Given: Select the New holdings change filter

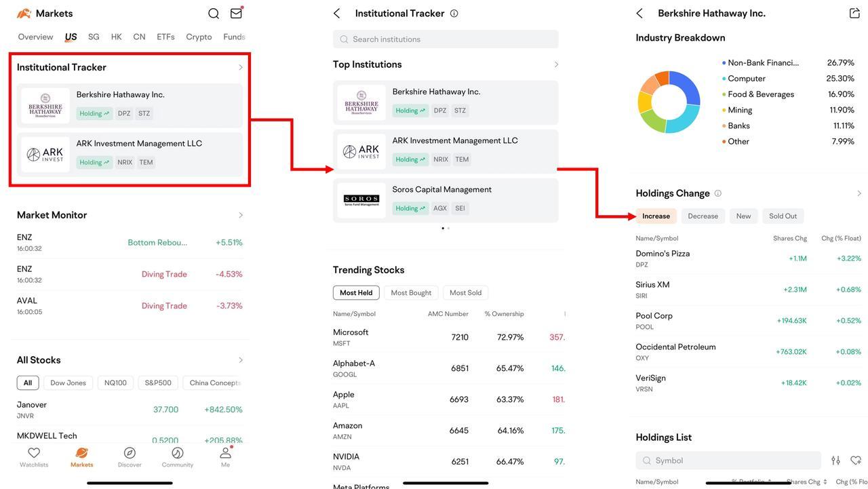Looking at the screenshot, I should tap(743, 216).
